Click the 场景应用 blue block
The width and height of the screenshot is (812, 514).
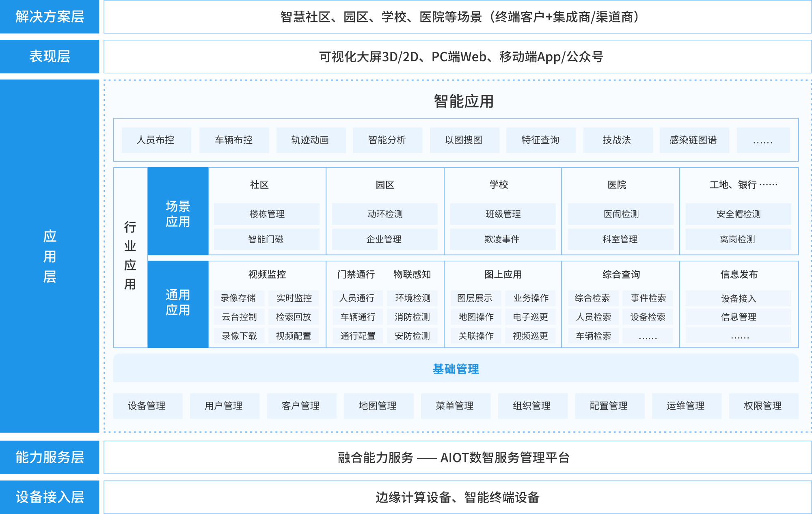click(178, 214)
